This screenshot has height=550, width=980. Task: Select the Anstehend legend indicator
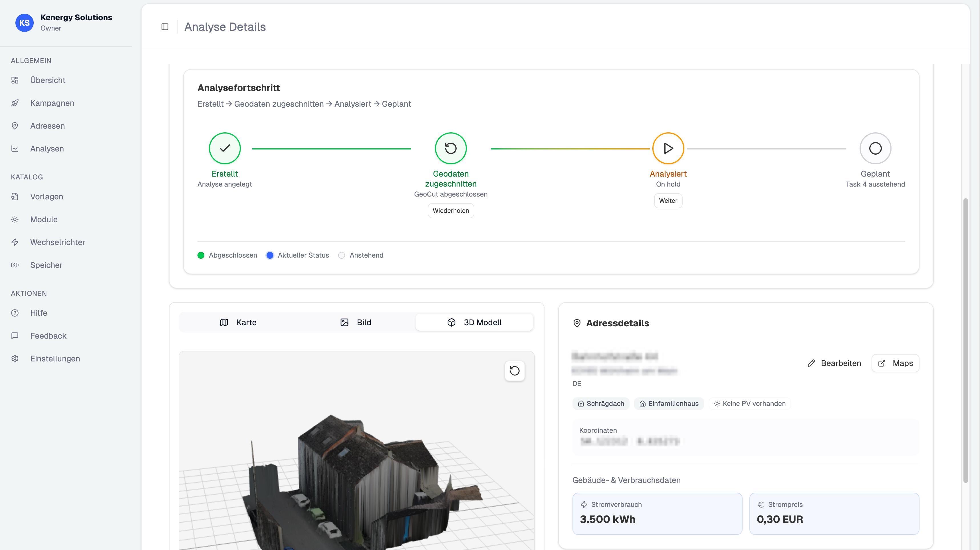tap(341, 255)
